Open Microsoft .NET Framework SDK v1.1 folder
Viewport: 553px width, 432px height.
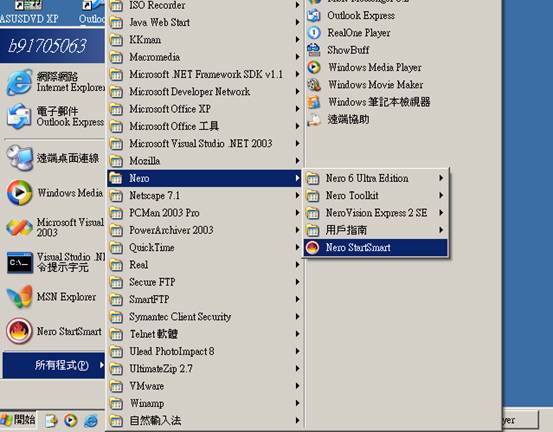pyautogui.click(x=204, y=74)
